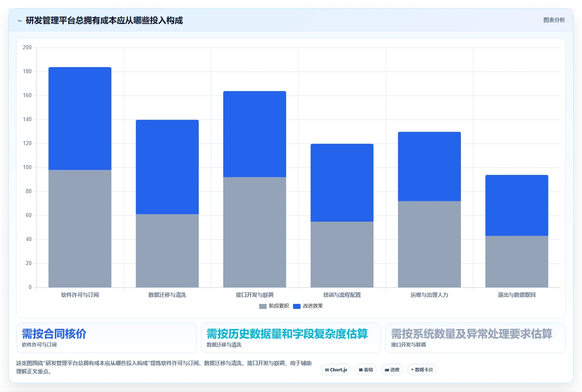Viewport: 582px width, 392px height.
Task: Click gray bar segment for 数据迁移与清洗
Action: [167, 251]
